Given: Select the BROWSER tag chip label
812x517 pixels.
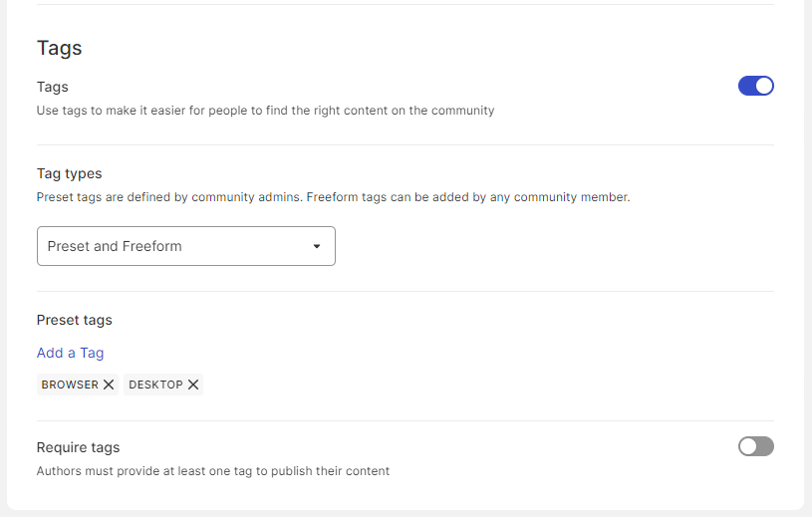Looking at the screenshot, I should tap(70, 385).
